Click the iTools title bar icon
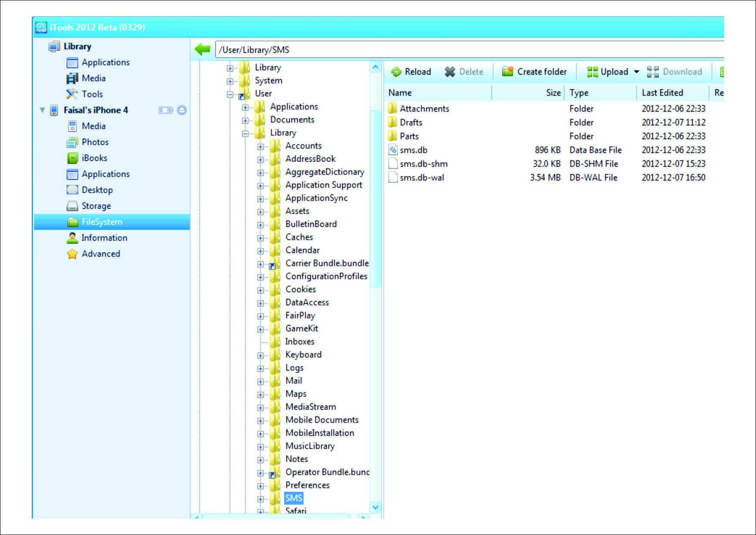The width and height of the screenshot is (756, 535). (x=41, y=28)
